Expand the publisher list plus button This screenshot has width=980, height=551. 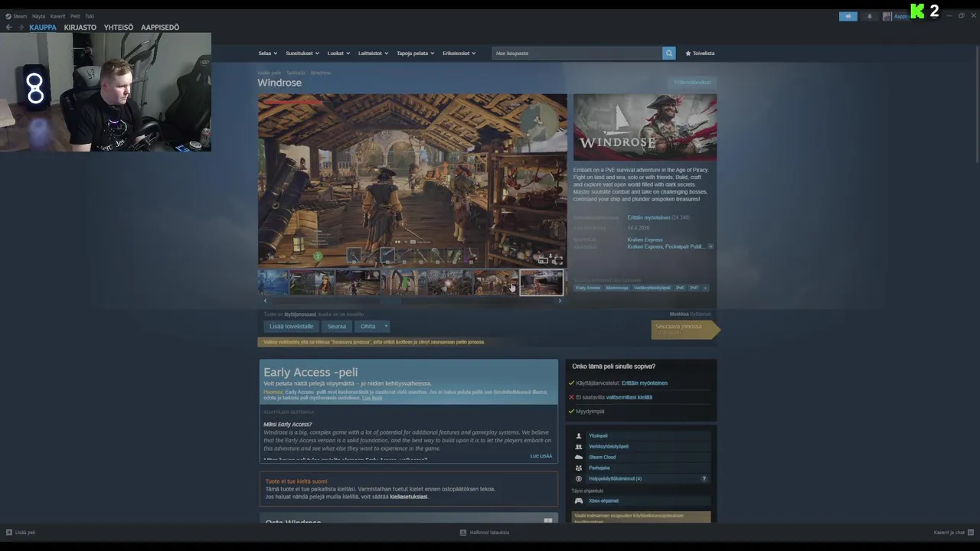710,246
